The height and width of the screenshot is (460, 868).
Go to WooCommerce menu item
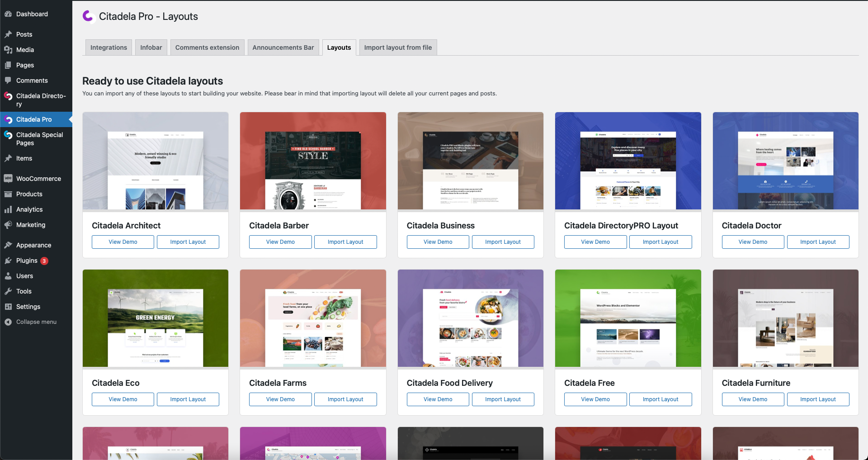36,179
